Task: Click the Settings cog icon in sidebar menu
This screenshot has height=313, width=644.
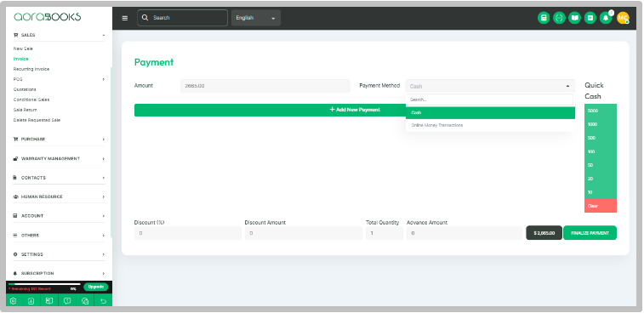Action: (15, 254)
